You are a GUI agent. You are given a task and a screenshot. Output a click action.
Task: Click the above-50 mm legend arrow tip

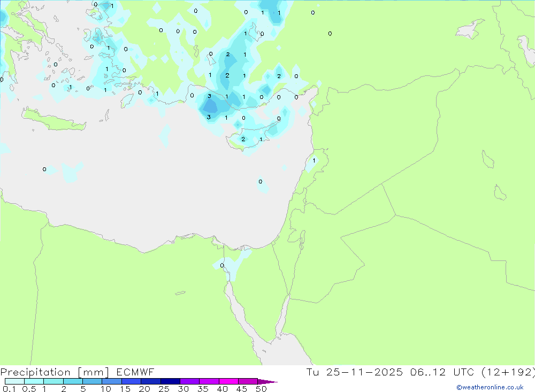click(267, 382)
